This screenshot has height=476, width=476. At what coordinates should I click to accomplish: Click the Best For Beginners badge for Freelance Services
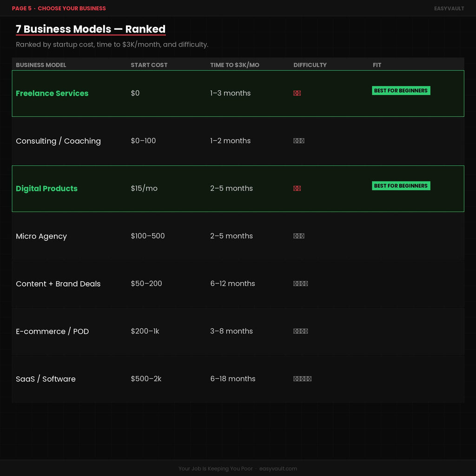pos(401,91)
